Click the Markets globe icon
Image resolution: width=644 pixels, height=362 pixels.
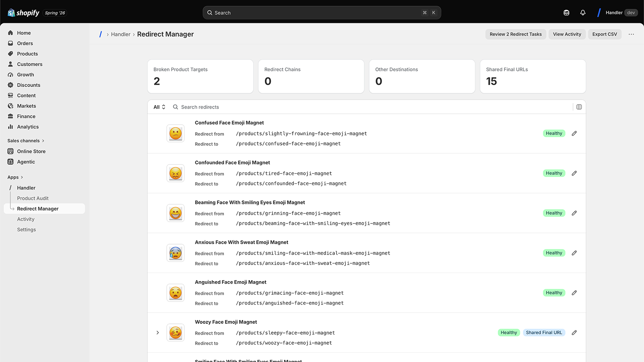10,106
